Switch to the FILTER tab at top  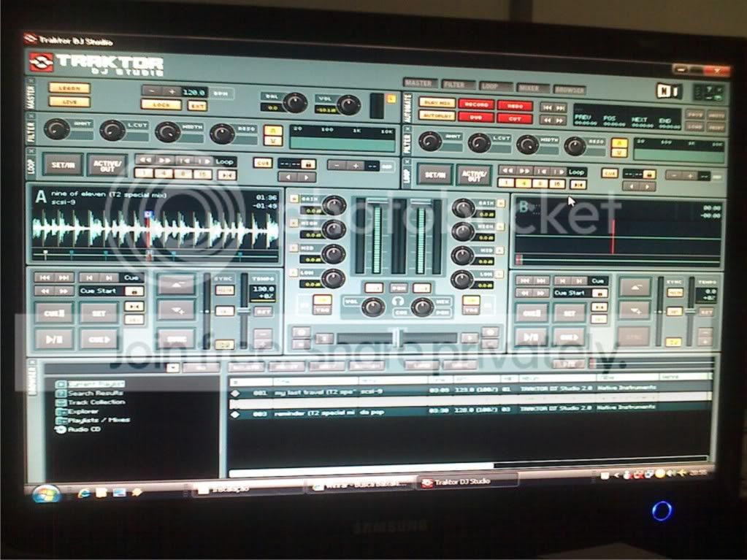(458, 85)
